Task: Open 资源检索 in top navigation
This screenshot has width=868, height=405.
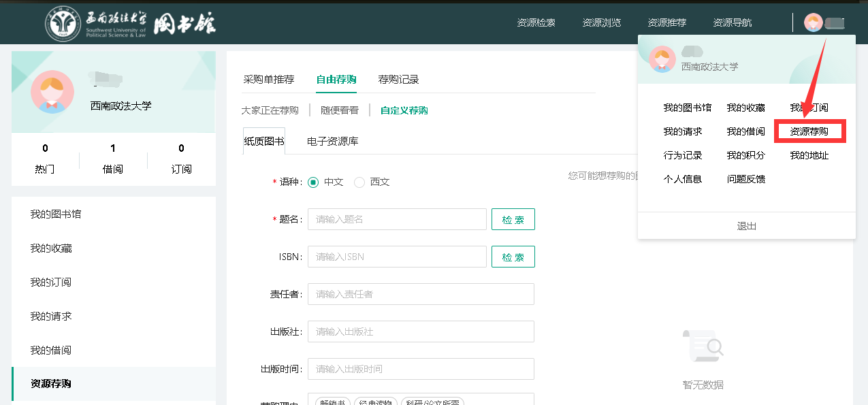Action: 536,22
